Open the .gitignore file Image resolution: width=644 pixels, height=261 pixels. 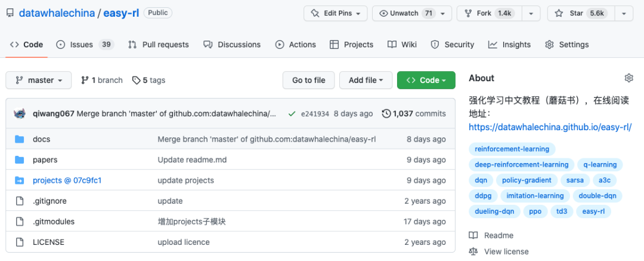(x=49, y=201)
